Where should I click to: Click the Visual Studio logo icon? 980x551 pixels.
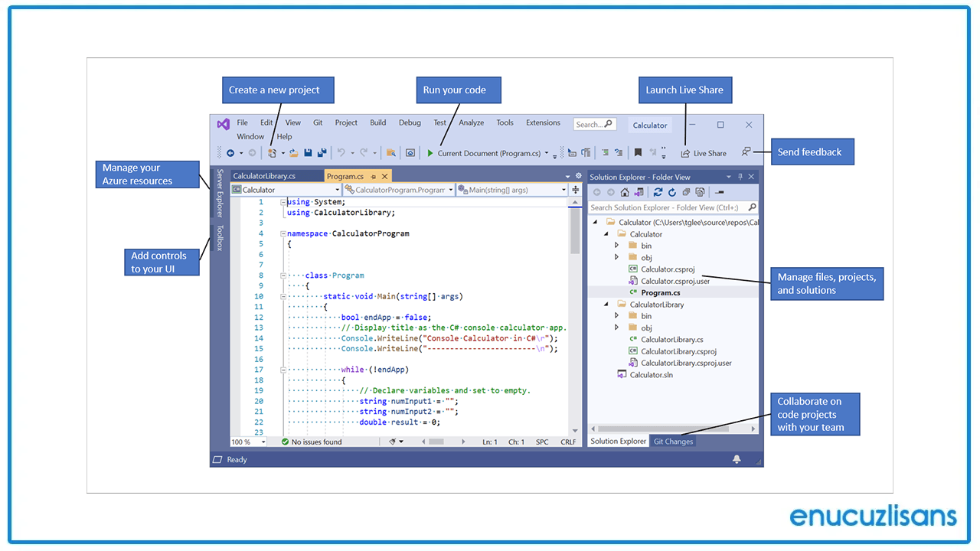223,124
